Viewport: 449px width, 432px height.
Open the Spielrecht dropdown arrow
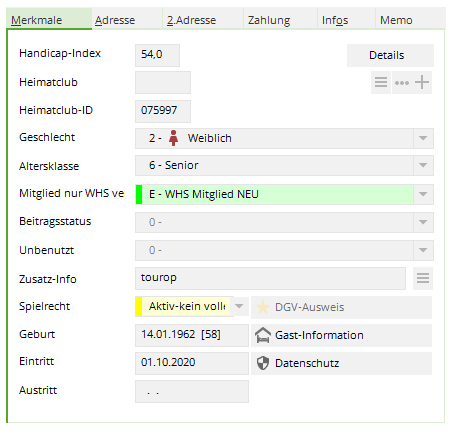tap(239, 306)
